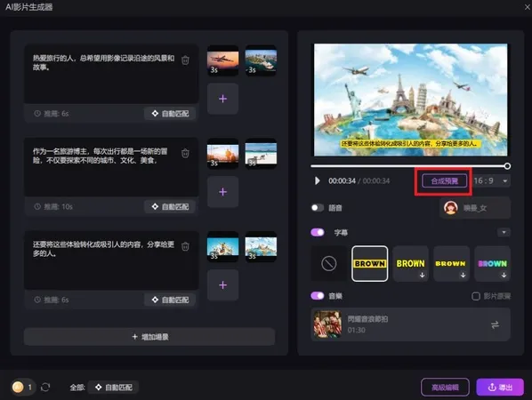This screenshot has height=400, width=532.
Task: Click the playback progress slider handle
Action: click(x=507, y=166)
